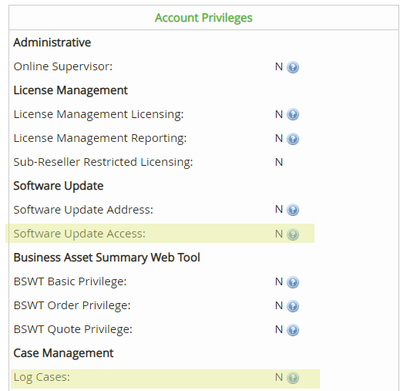Click the highlighted Log Cases label
This screenshot has width=400, height=391.
point(42,377)
